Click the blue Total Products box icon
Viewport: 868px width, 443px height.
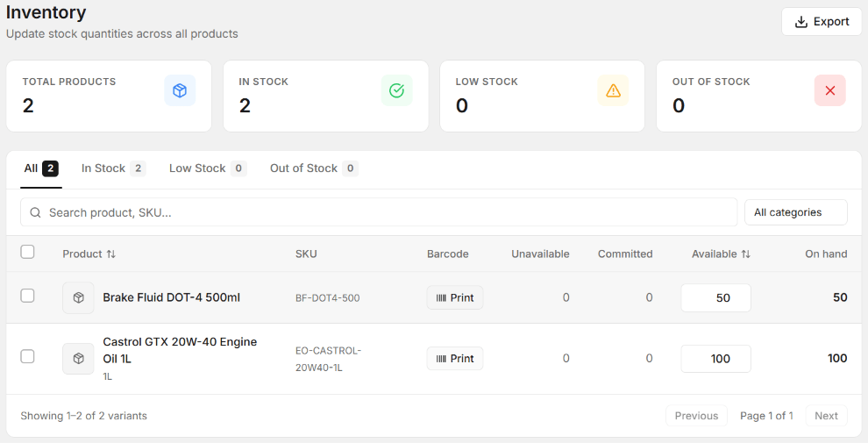(x=180, y=90)
